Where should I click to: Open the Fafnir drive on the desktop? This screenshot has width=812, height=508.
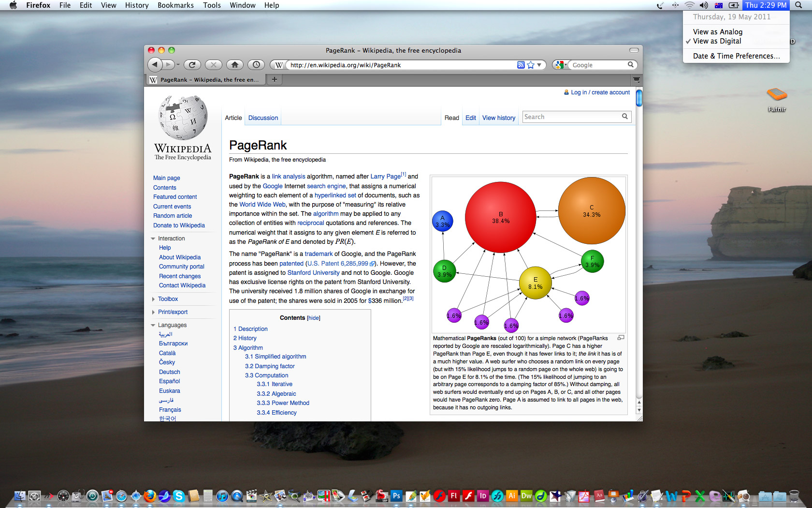point(777,100)
